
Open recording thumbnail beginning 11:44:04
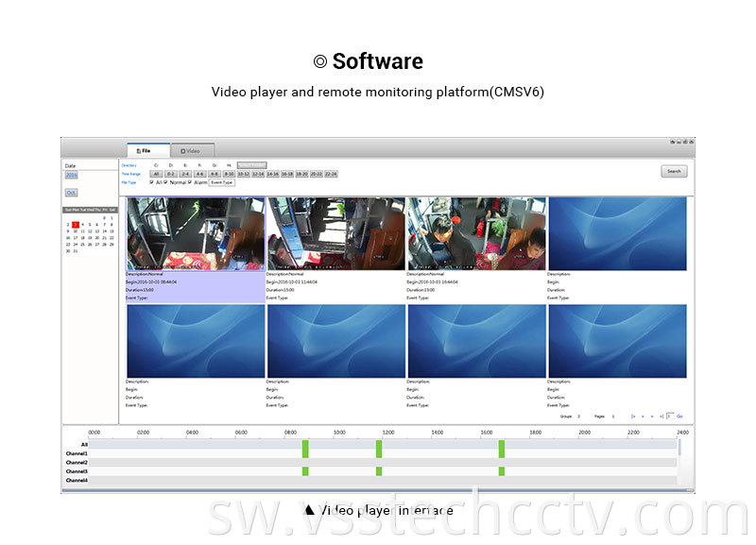tap(336, 233)
